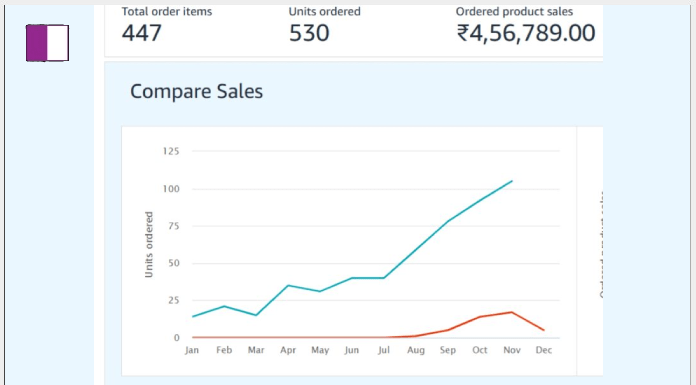Click the 25 y-axis label

pyautogui.click(x=173, y=301)
